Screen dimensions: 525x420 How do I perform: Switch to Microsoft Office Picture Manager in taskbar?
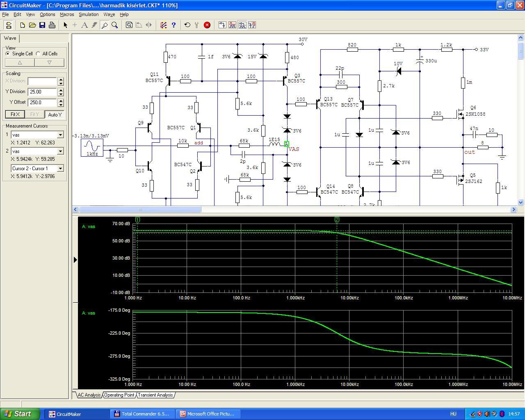point(208,414)
